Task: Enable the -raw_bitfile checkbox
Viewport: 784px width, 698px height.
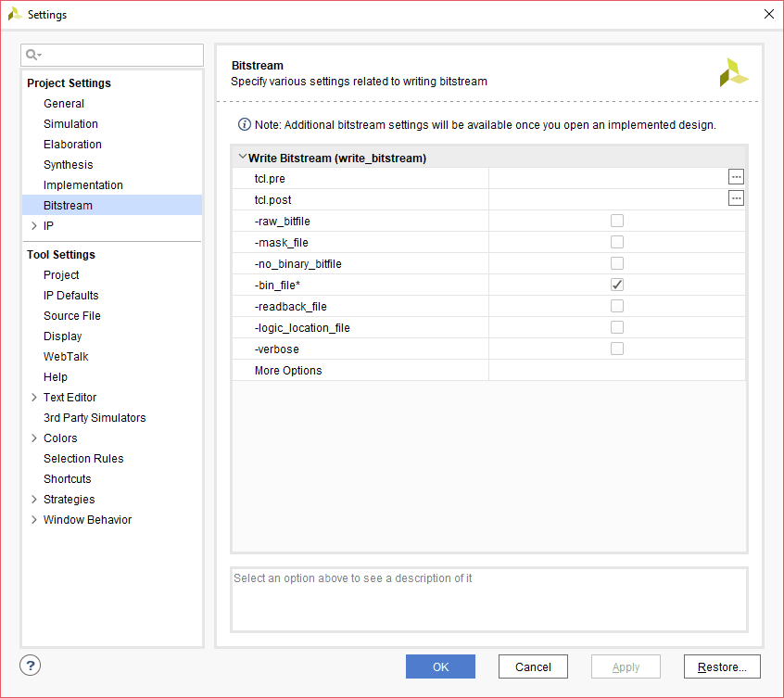Action: [x=617, y=221]
